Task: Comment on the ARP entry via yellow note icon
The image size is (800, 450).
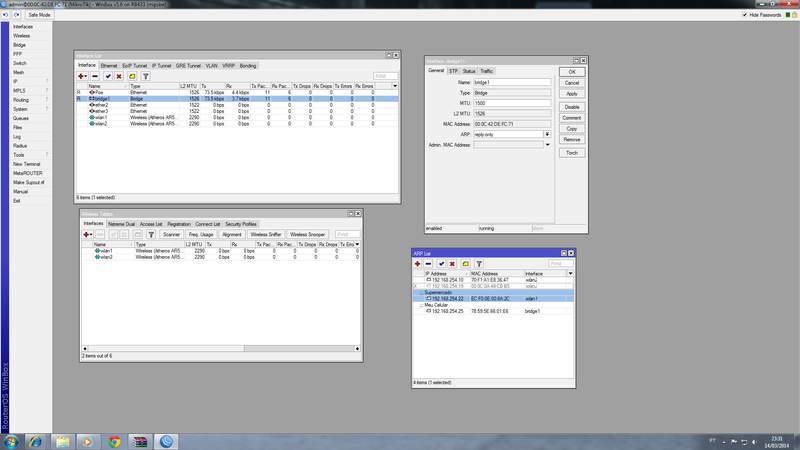Action: click(x=465, y=264)
